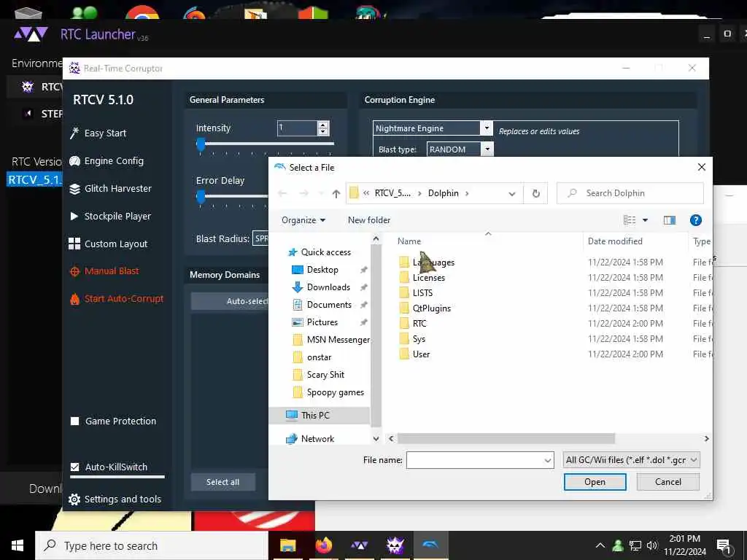
Task: Click Cancel in file dialog
Action: pos(668,482)
